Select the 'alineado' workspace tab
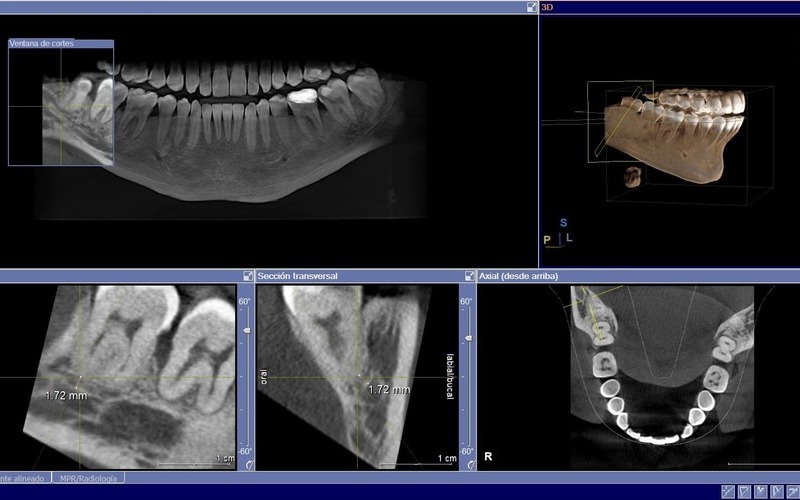This screenshot has width=800, height=500. (24, 479)
